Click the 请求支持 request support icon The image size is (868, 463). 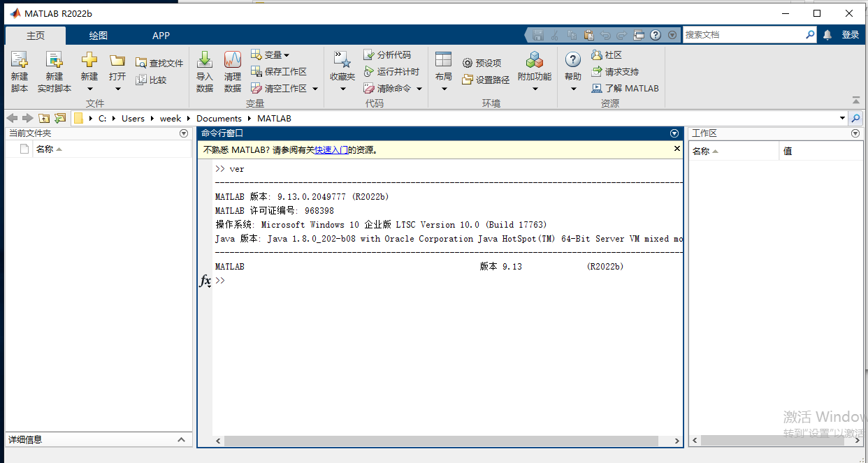[597, 71]
